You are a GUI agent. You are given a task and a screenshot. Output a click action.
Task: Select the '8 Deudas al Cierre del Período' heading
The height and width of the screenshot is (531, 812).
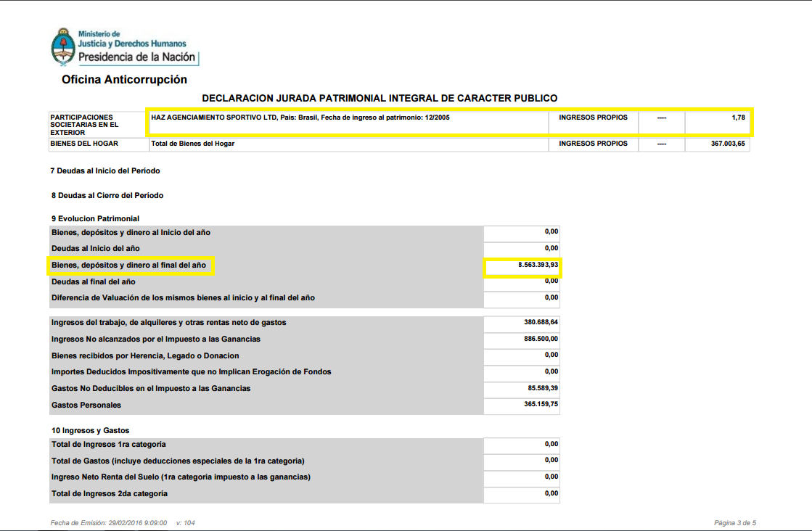(107, 195)
